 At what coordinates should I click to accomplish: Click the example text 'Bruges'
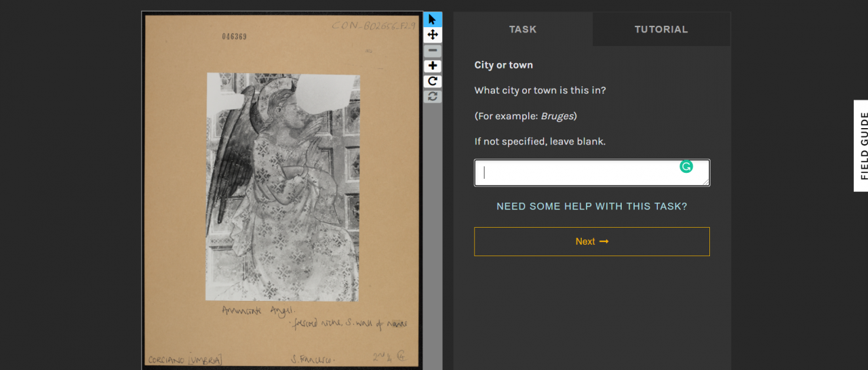click(557, 116)
